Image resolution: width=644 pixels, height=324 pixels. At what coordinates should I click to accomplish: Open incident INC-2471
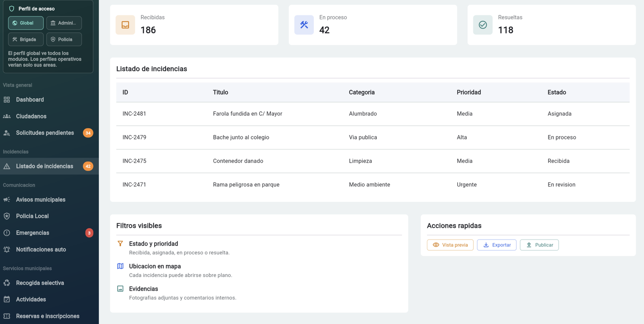click(134, 185)
